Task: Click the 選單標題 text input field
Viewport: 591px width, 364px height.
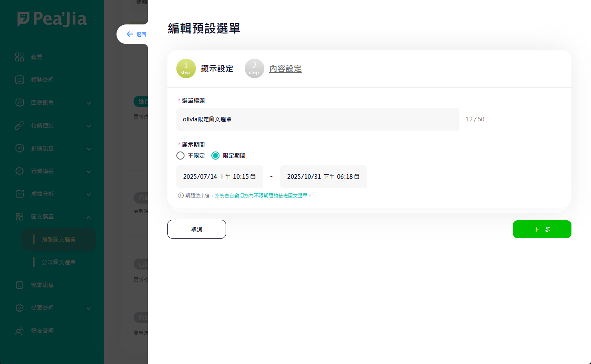Action: (318, 119)
